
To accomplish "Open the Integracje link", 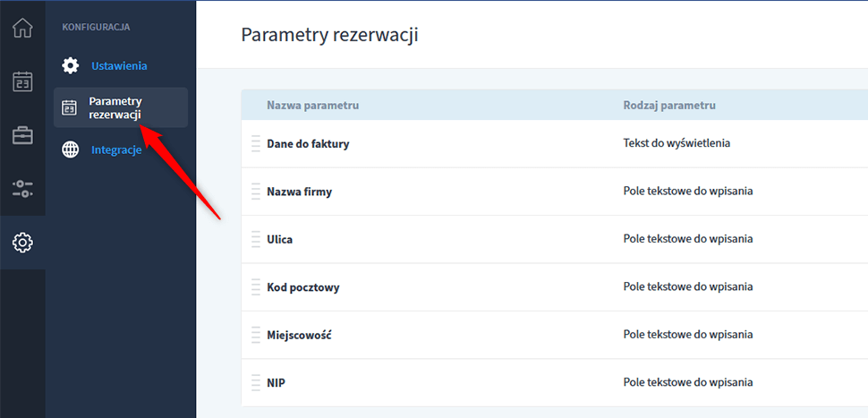I will click(x=116, y=149).
